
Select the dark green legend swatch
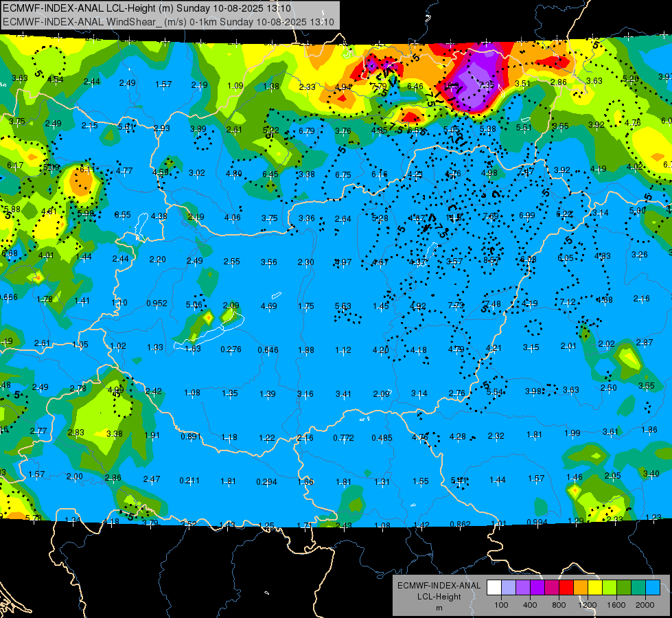coord(624,588)
